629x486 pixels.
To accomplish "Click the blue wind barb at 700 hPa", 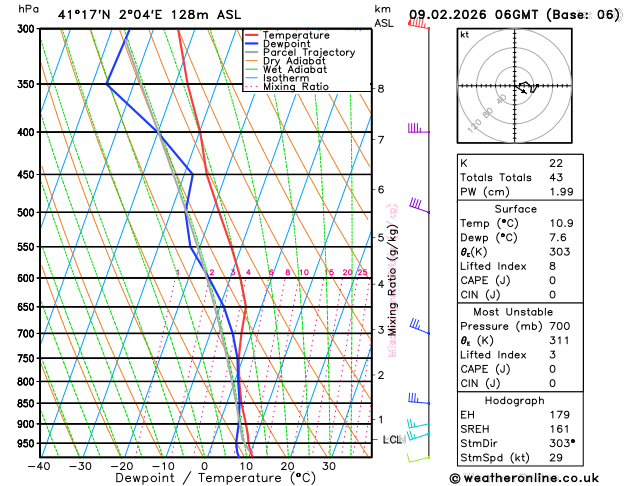I will point(420,326).
